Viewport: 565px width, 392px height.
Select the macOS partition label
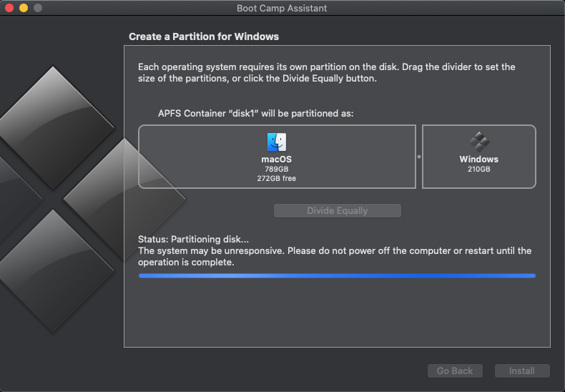[276, 160]
